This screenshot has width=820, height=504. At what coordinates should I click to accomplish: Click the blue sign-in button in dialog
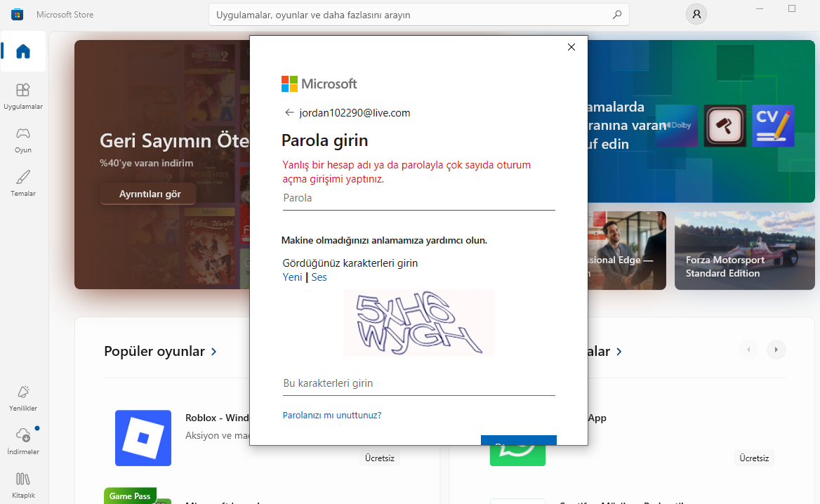tap(519, 440)
